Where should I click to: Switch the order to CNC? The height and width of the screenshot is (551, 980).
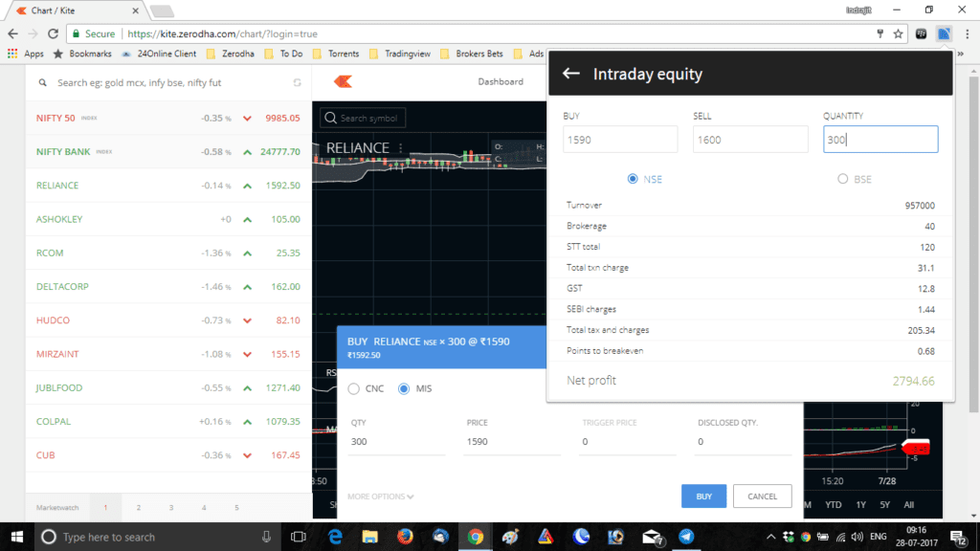(355, 389)
